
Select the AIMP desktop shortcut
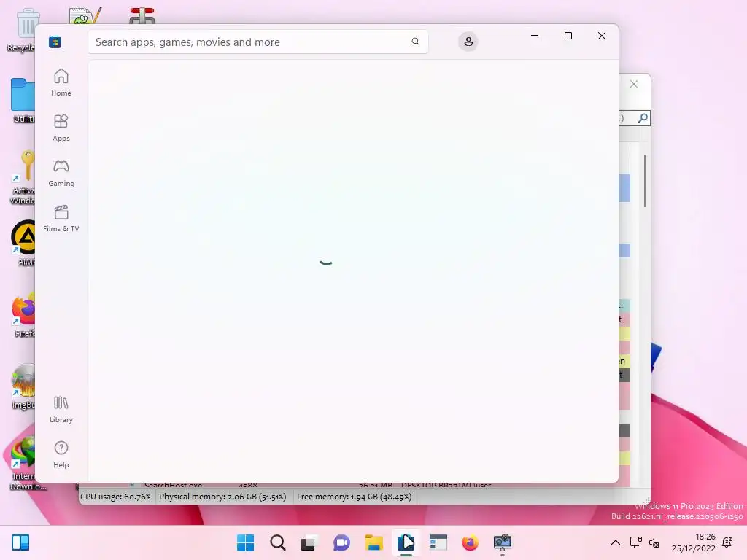[24, 243]
